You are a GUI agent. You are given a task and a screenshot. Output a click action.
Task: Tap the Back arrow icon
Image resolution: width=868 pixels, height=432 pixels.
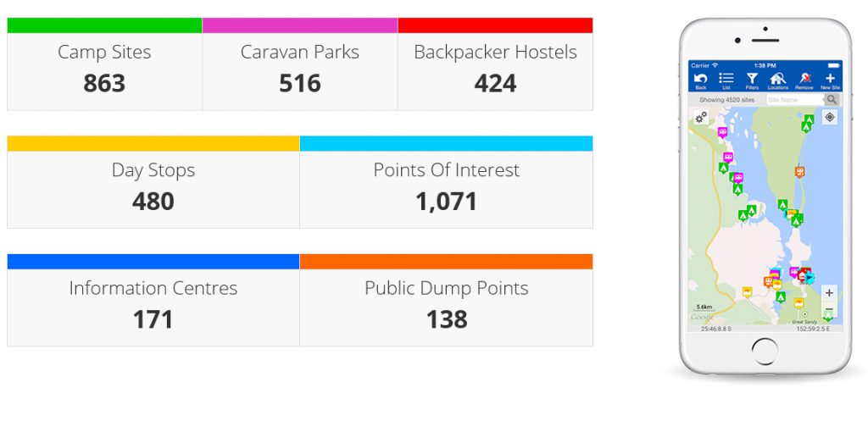click(701, 79)
